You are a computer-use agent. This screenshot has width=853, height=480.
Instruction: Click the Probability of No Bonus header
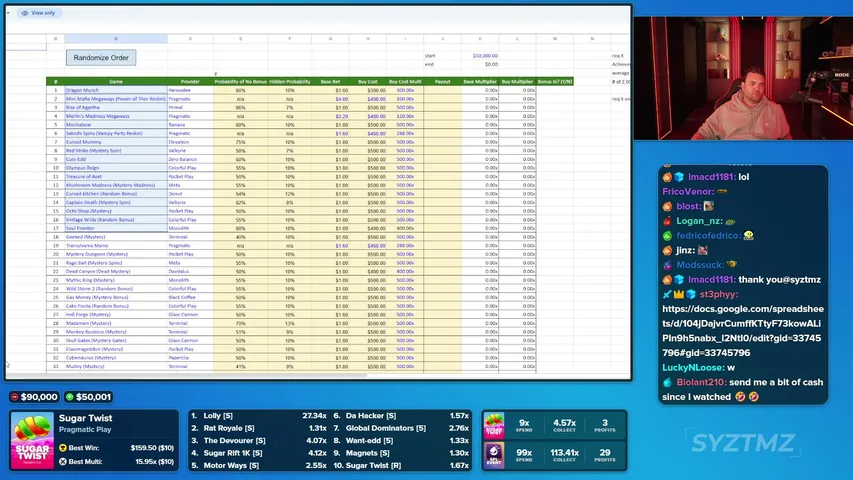coord(240,82)
